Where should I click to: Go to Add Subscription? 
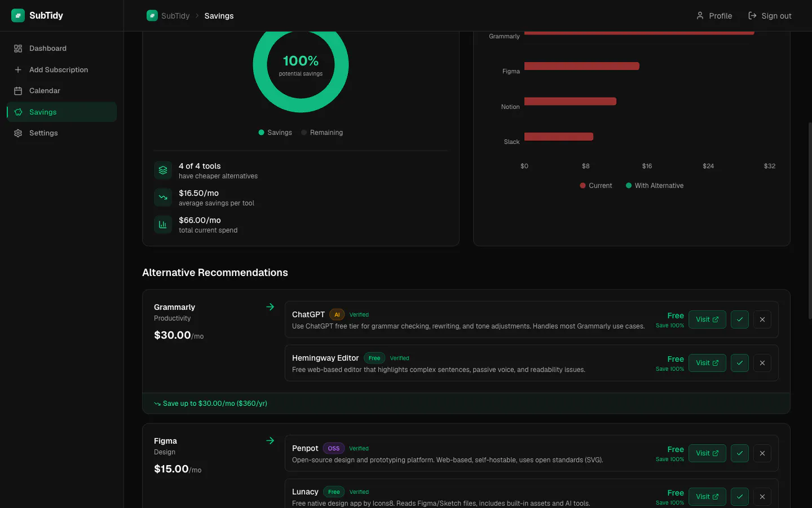point(61,70)
